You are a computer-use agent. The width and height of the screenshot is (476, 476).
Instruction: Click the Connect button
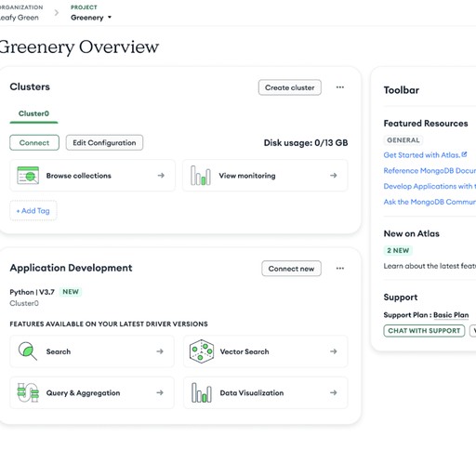click(x=34, y=142)
